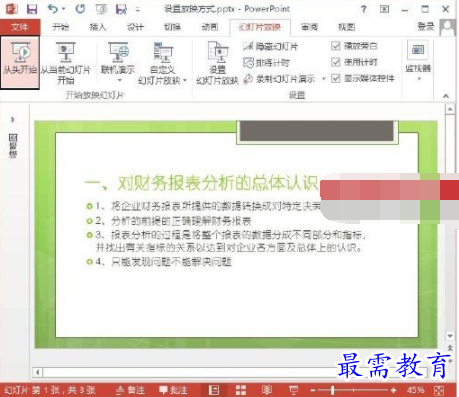Click 登录 (Sign in) link
This screenshot has height=397, width=459.
pyautogui.click(x=426, y=27)
